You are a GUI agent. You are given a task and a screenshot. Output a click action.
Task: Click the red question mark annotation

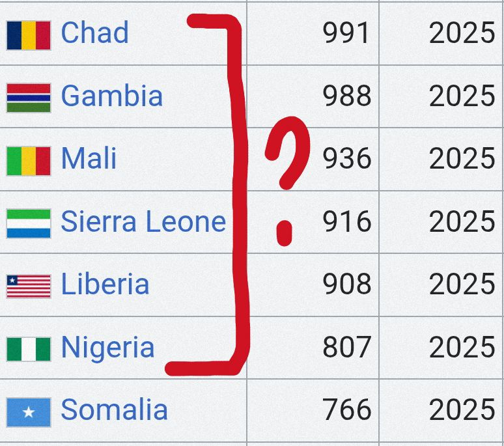click(288, 181)
